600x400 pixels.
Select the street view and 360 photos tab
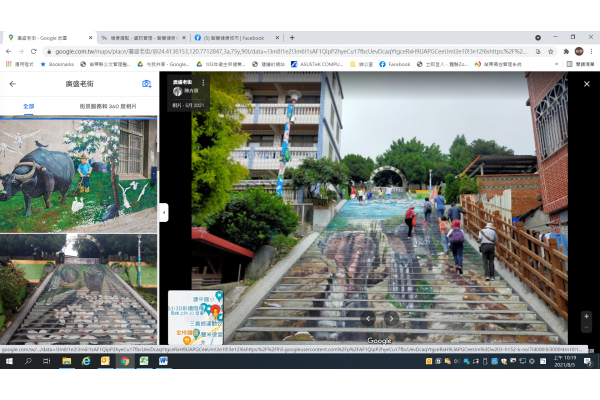[x=108, y=106]
